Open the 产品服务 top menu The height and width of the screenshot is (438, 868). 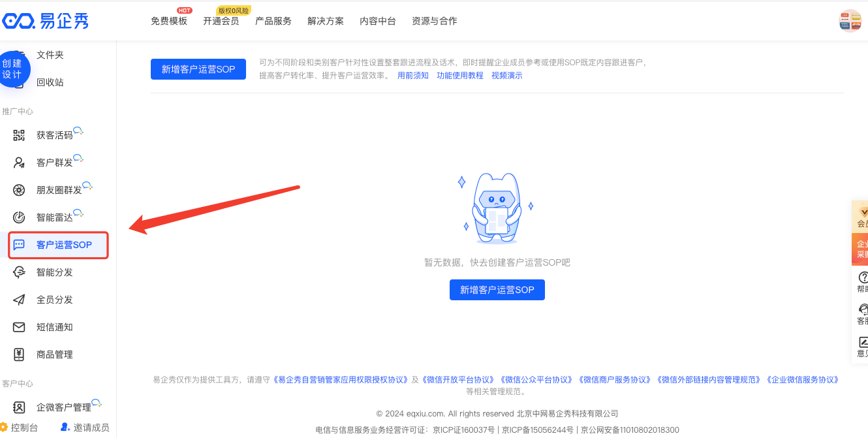(x=273, y=21)
